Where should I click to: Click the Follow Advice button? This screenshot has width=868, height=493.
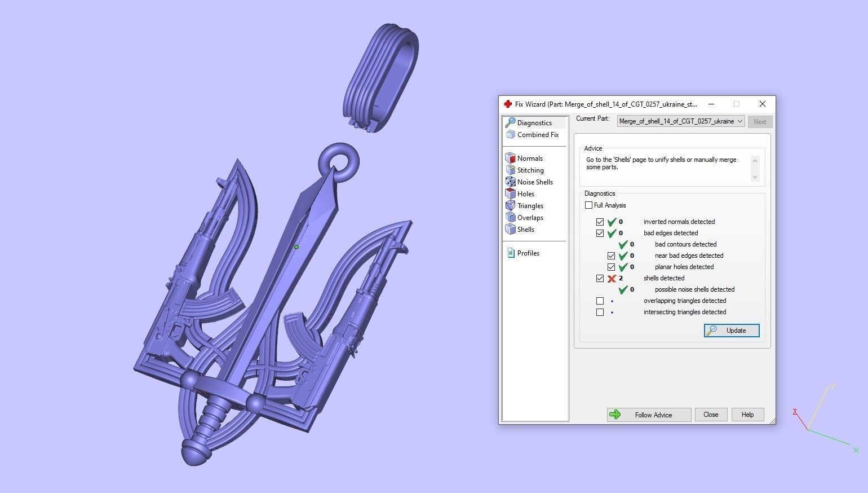pyautogui.click(x=649, y=415)
